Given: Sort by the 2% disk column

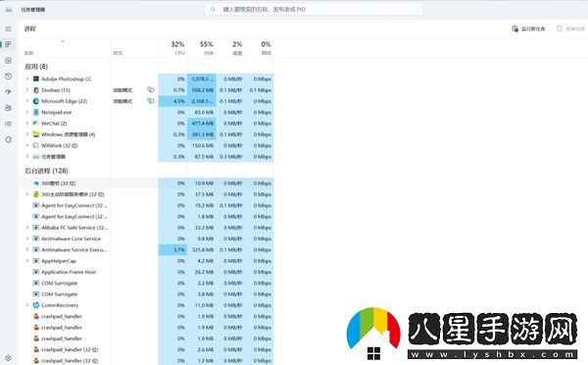Looking at the screenshot, I should 230,48.
